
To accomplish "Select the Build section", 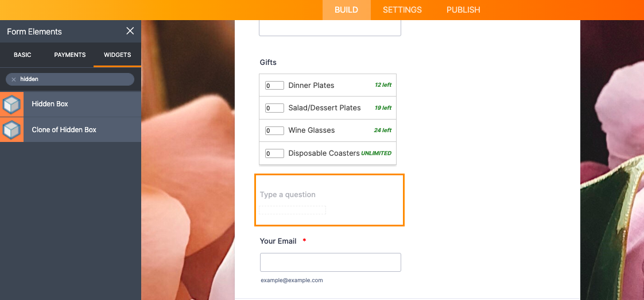I will [346, 10].
